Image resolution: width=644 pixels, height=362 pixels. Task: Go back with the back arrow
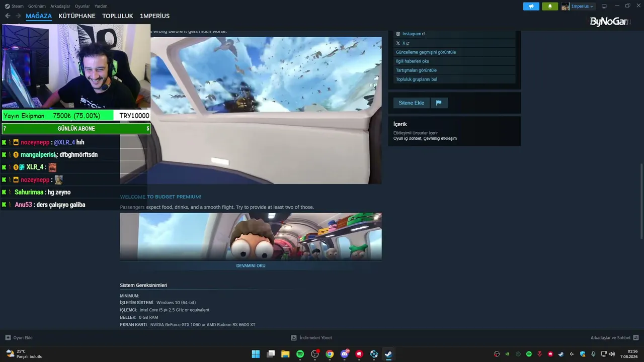(x=8, y=16)
